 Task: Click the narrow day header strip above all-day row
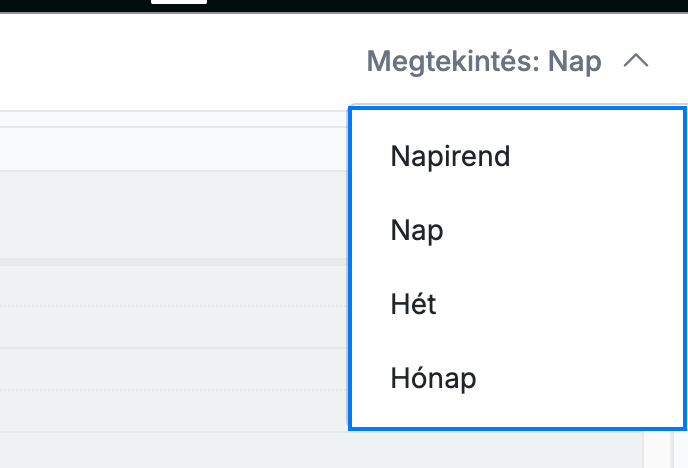174,119
